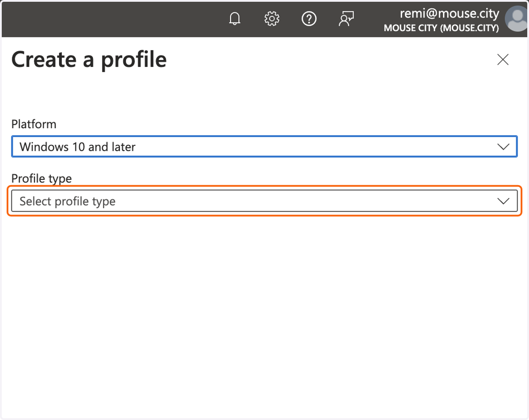Click the MOUSE CITY (MOUSE.CITY) tenant label
529x420 pixels.
[441, 28]
